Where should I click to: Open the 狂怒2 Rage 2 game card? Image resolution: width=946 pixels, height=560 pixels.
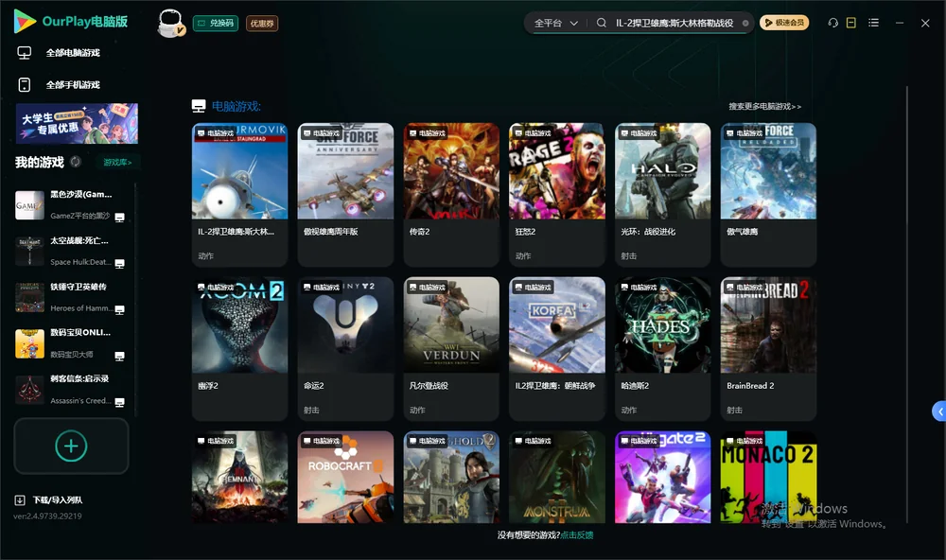(x=557, y=194)
